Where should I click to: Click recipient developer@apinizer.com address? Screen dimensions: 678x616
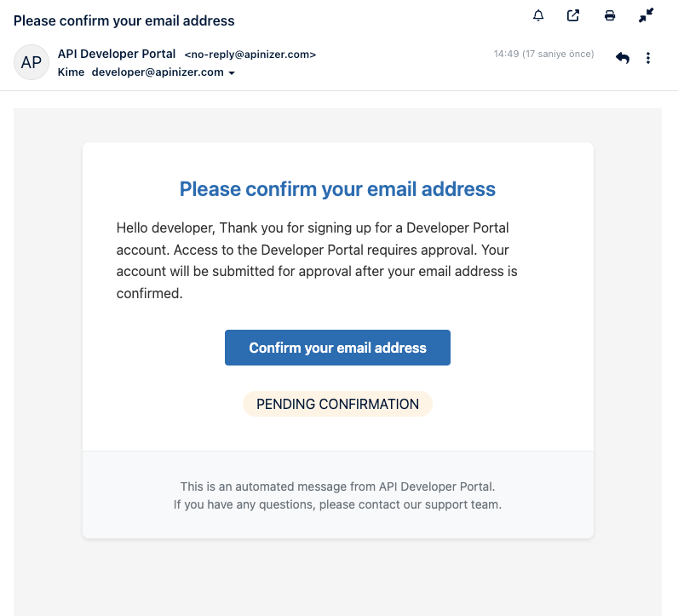158,72
